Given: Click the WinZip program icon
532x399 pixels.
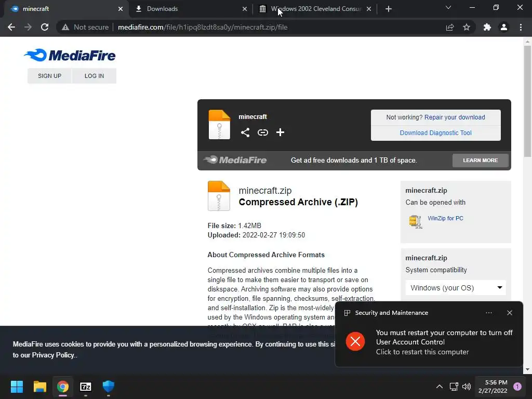Looking at the screenshot, I should tap(416, 221).
